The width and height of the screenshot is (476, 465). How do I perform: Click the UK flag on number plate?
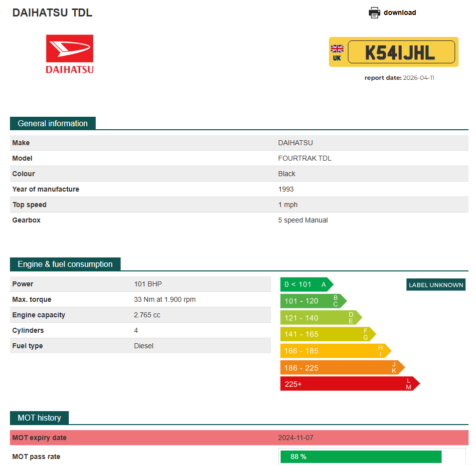337,48
